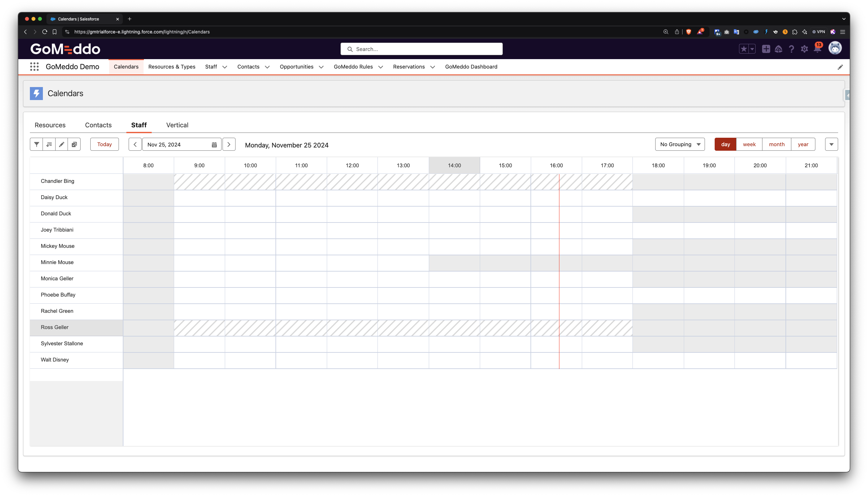
Task: Open Salesforce setup gear
Action: point(804,49)
